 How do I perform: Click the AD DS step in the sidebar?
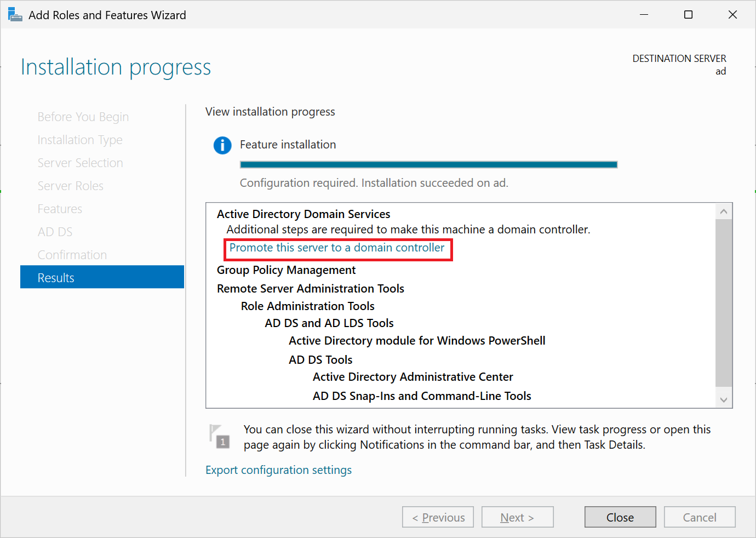(x=55, y=231)
